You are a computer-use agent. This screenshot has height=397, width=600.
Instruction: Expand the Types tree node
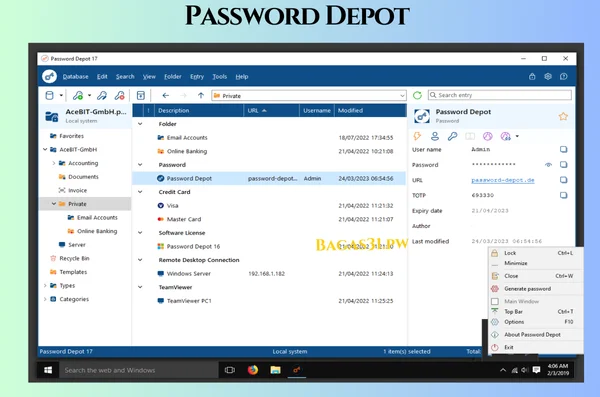[x=45, y=286]
